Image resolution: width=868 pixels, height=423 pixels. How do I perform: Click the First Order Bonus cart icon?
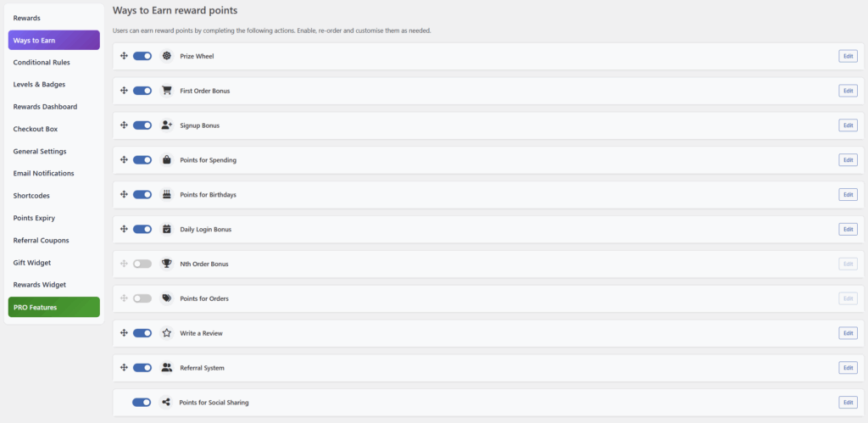tap(167, 91)
